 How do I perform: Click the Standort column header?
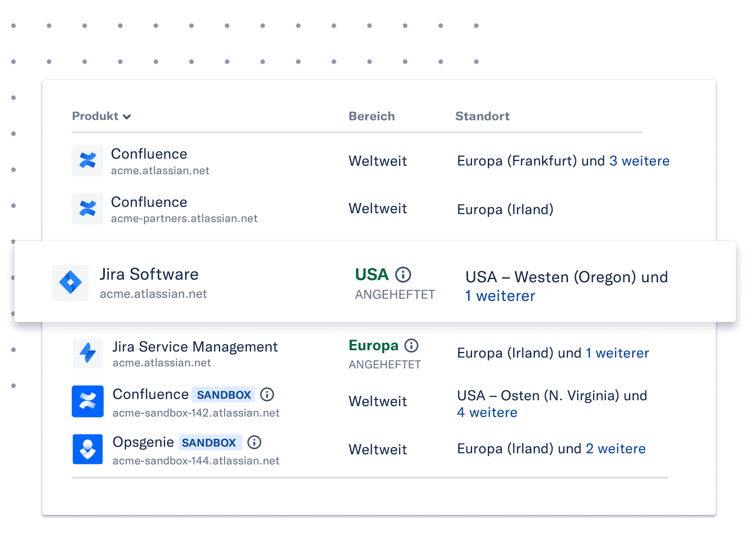click(x=482, y=116)
